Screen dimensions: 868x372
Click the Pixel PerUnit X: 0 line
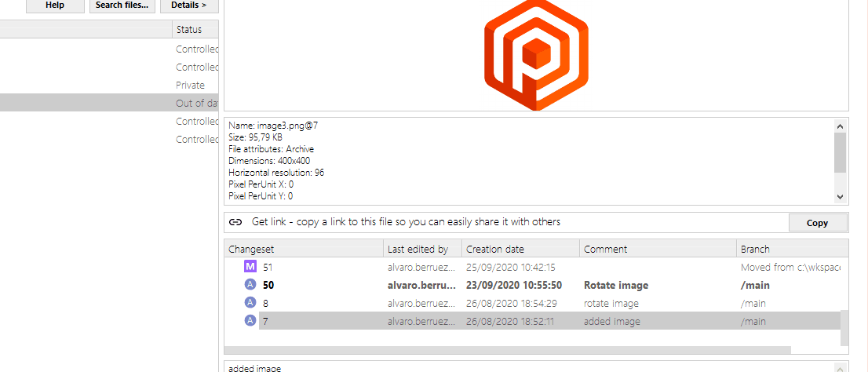point(261,184)
